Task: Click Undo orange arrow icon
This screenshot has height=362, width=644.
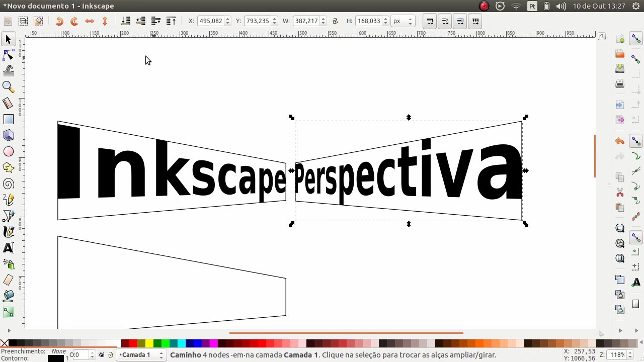Action: tap(620, 141)
